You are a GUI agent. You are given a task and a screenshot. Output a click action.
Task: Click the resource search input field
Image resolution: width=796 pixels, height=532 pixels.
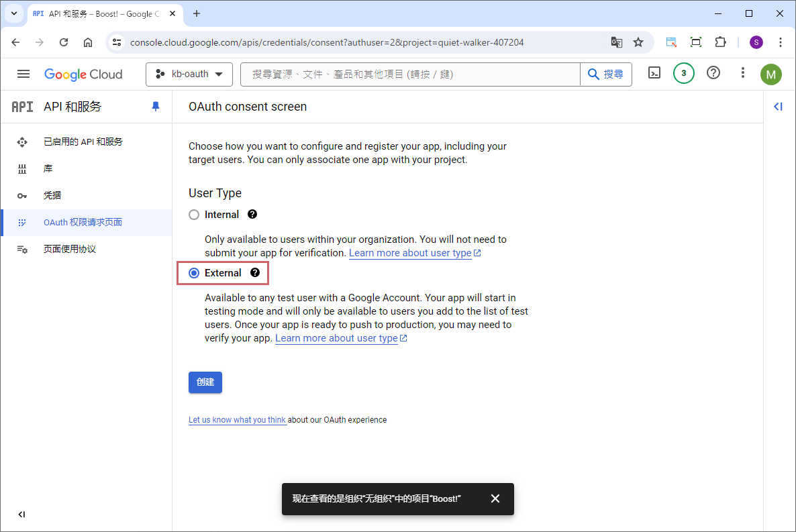pos(409,74)
